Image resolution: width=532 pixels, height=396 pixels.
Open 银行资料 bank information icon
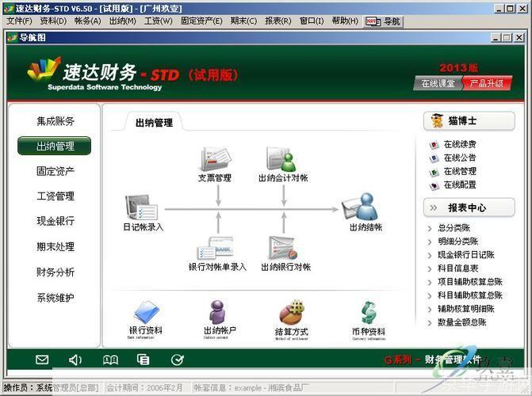click(x=145, y=313)
